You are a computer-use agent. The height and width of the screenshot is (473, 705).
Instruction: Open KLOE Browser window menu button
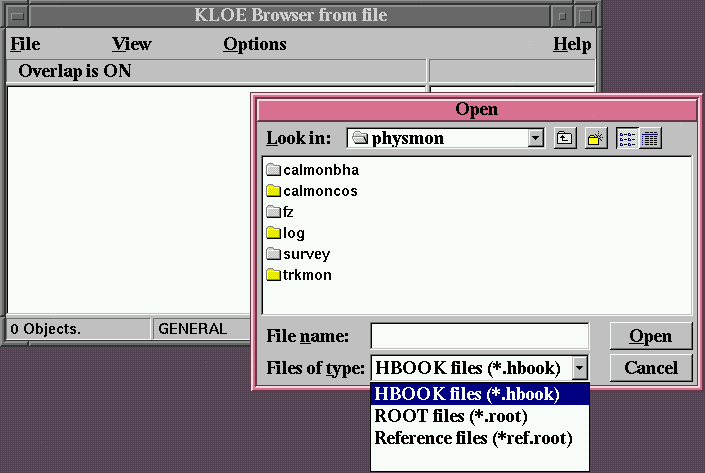pos(18,16)
